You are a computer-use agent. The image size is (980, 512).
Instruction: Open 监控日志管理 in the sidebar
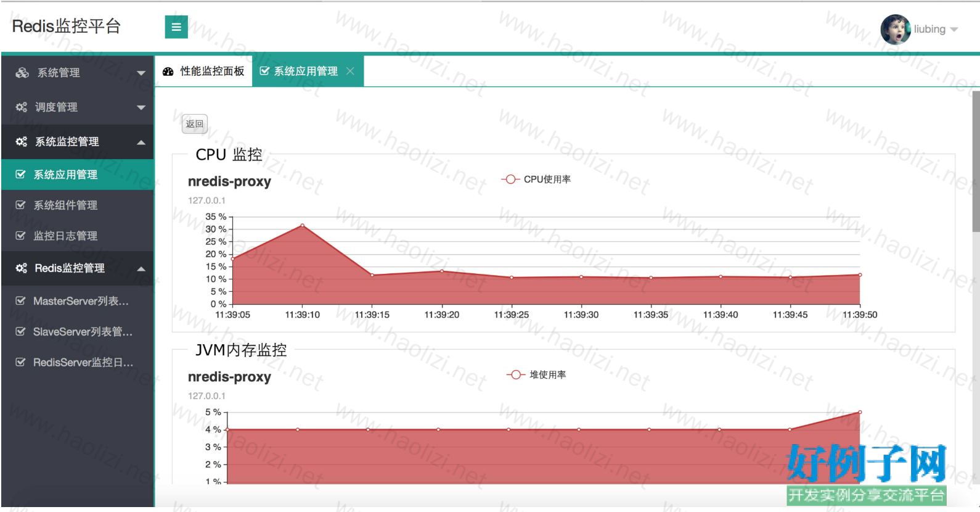[65, 236]
